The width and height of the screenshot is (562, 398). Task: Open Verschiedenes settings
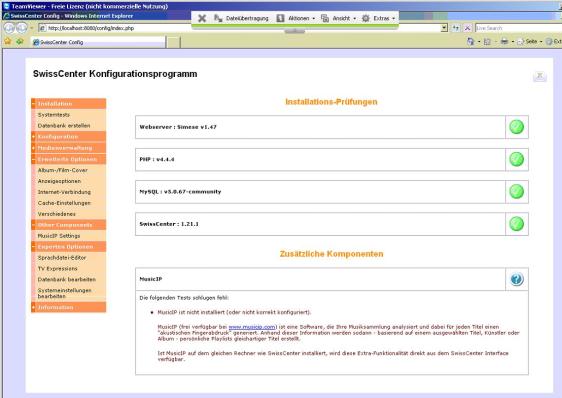point(57,214)
